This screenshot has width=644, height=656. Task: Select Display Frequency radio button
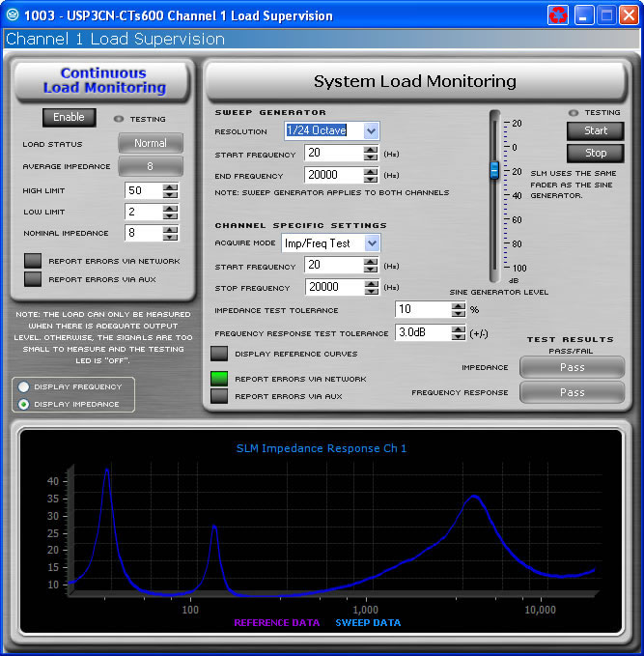point(24,387)
